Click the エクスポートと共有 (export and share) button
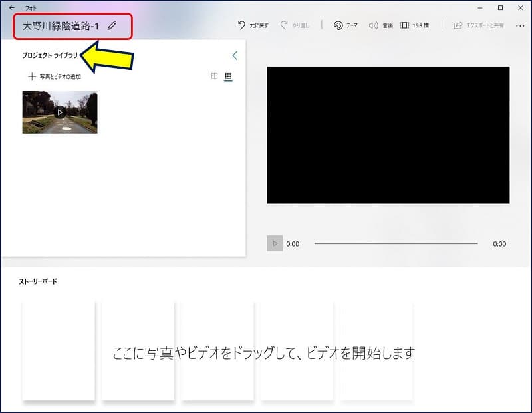 pyautogui.click(x=478, y=25)
